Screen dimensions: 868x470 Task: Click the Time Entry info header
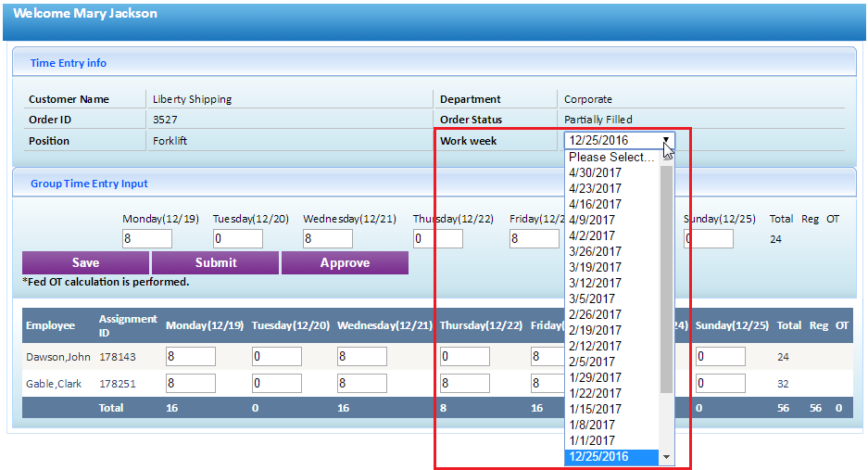(69, 63)
